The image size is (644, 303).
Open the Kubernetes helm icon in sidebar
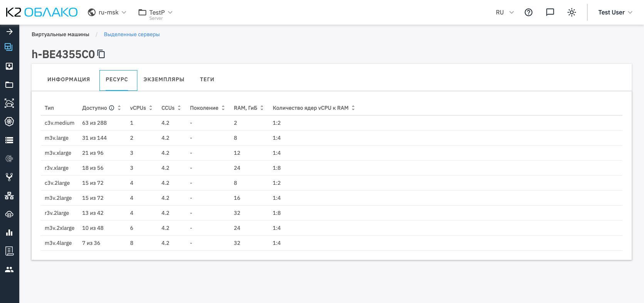(x=9, y=122)
